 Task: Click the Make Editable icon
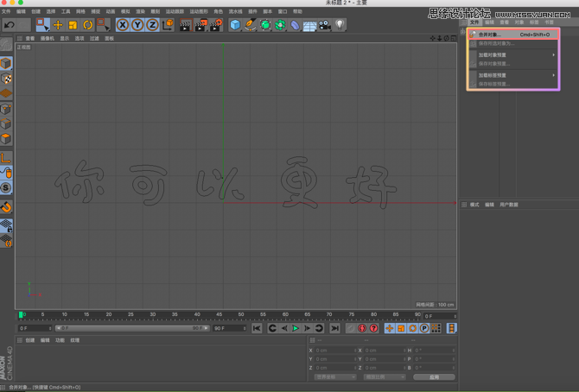[6, 45]
